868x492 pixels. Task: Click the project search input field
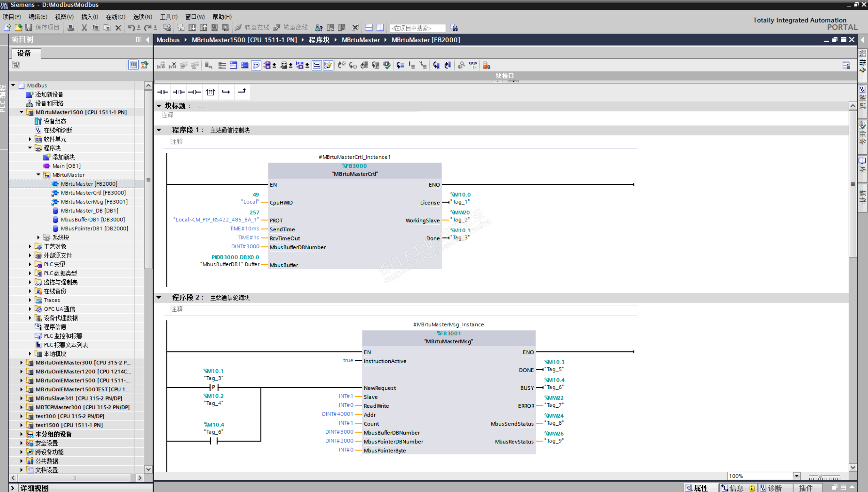pos(418,28)
